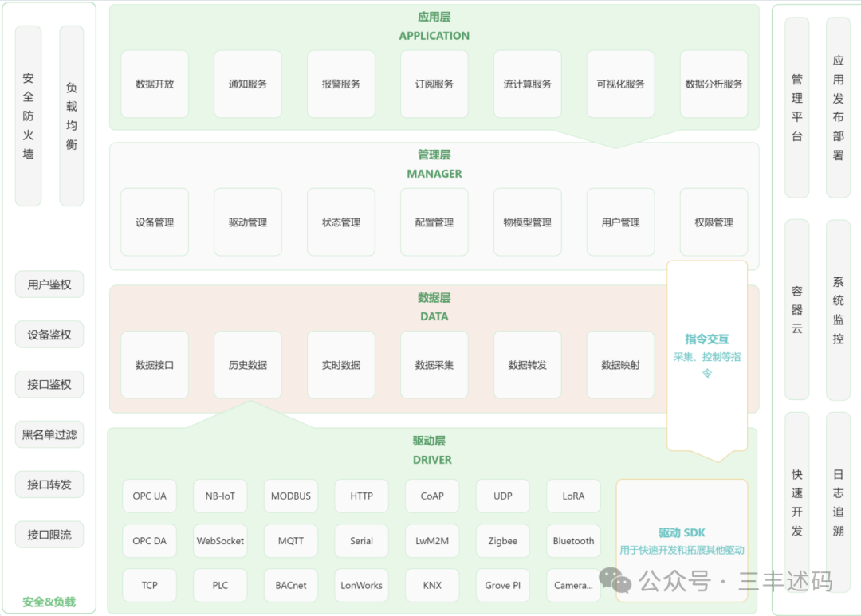The image size is (861, 616).
Task: Click the KNX driver box
Action: pos(432,585)
